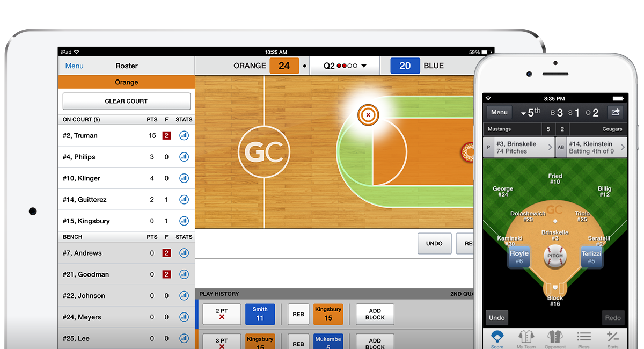Select the blue Smith 11 play button
Viewport: 644px width, 349px height.
point(260,314)
